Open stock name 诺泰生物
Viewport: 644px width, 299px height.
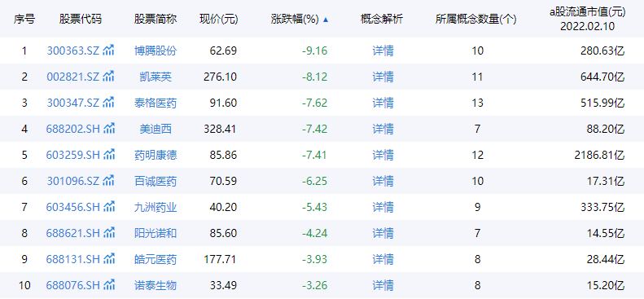click(x=156, y=285)
